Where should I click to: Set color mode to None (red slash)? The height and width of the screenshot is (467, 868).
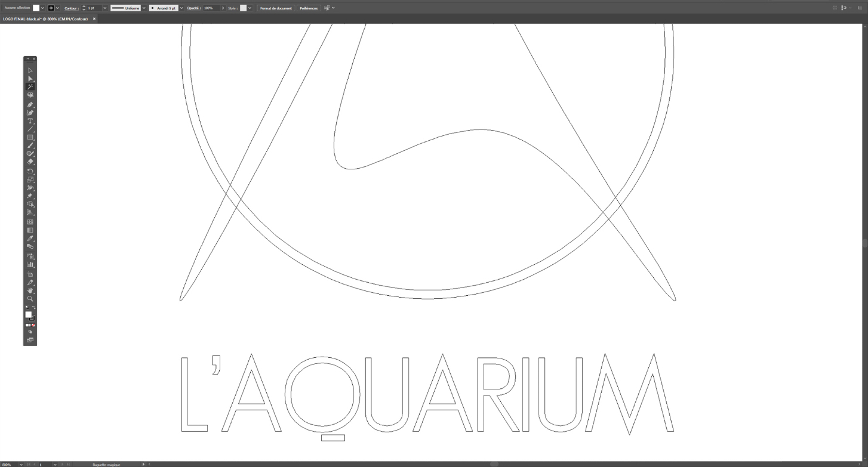[x=33, y=325]
